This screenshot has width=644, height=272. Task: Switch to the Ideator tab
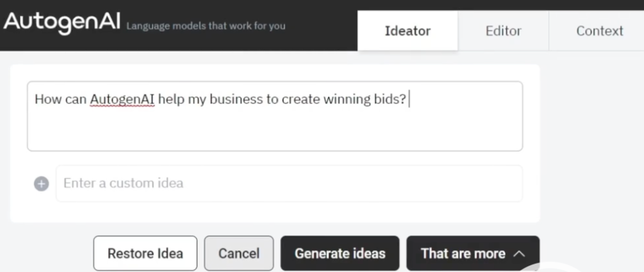click(408, 31)
